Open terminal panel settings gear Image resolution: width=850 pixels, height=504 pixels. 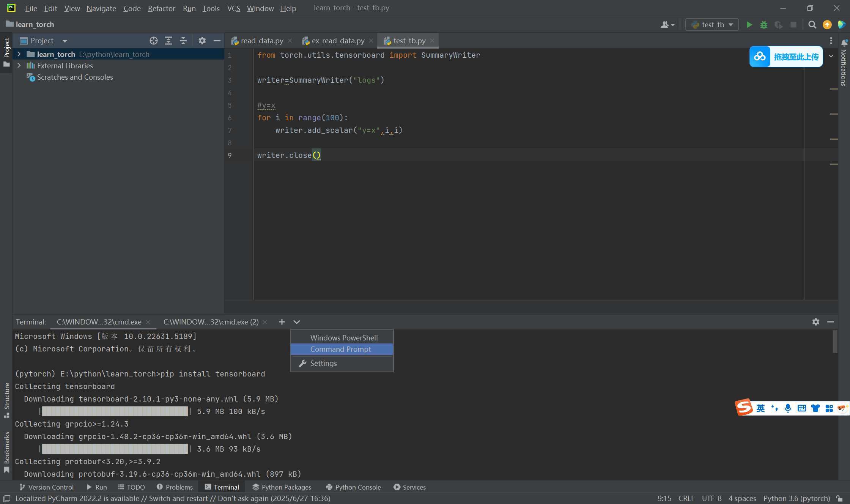coord(815,322)
